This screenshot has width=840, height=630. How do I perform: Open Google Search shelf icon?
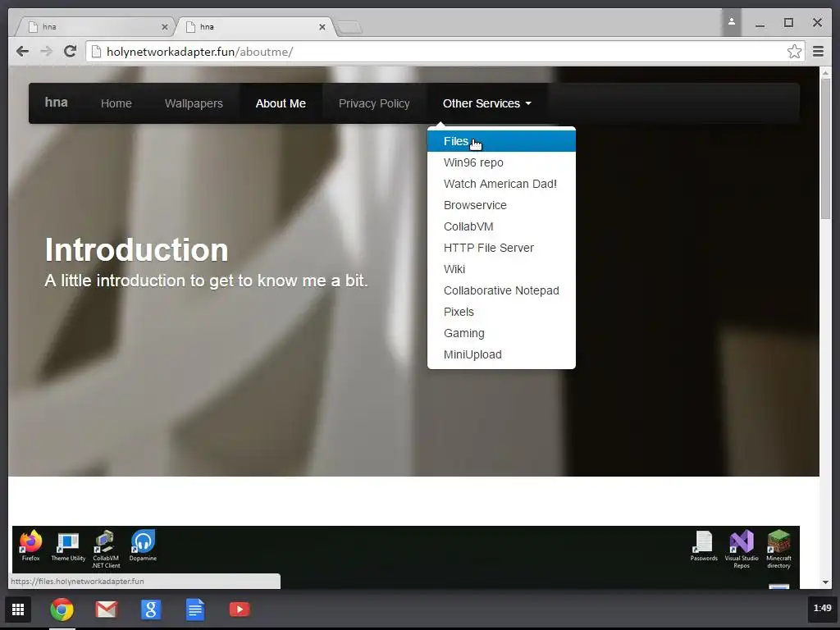click(x=151, y=609)
